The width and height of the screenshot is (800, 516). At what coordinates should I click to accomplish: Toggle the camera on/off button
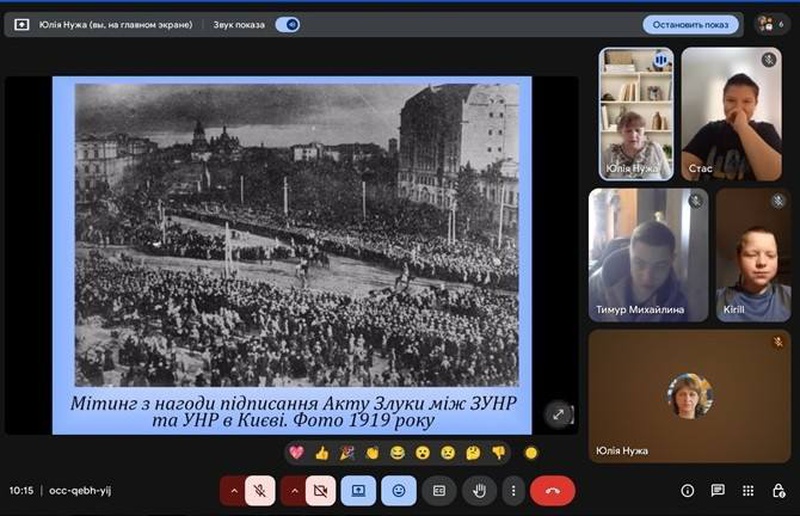[x=320, y=491]
